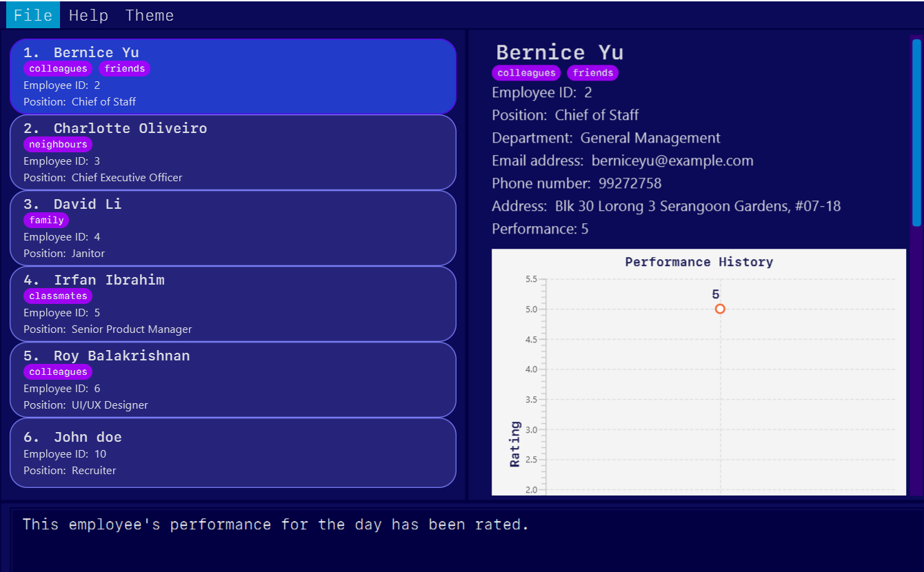This screenshot has height=572, width=924.
Task: Click the Employee ID: 2 in details panel
Action: tap(542, 92)
